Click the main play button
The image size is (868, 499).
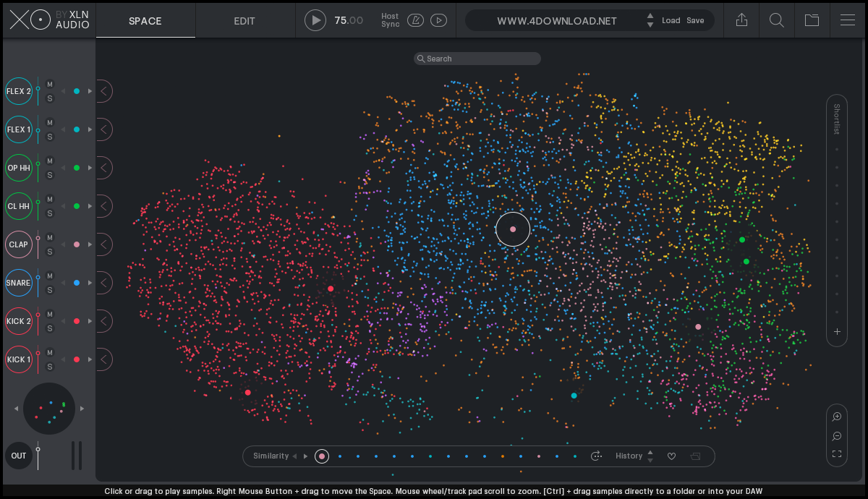tap(315, 20)
